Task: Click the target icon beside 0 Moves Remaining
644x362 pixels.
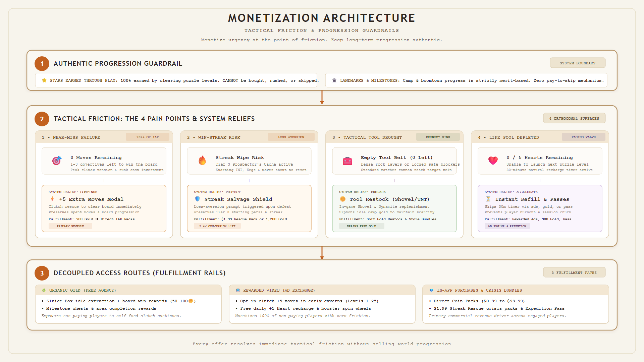Action: pos(57,161)
